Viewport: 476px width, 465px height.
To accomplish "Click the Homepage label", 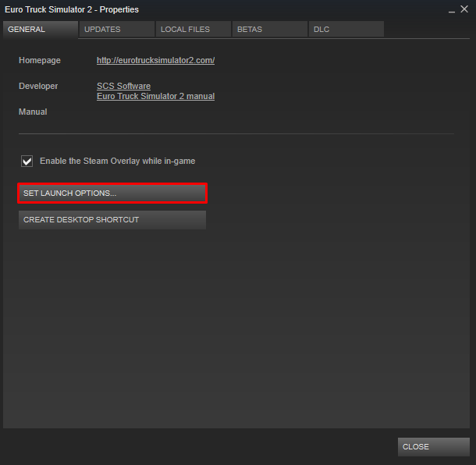I will tap(40, 60).
